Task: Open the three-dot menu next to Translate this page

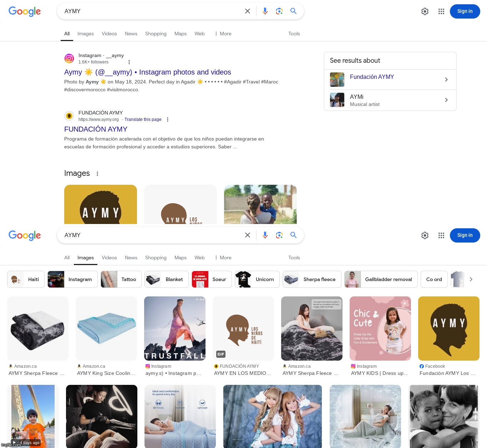Action: pos(168,119)
